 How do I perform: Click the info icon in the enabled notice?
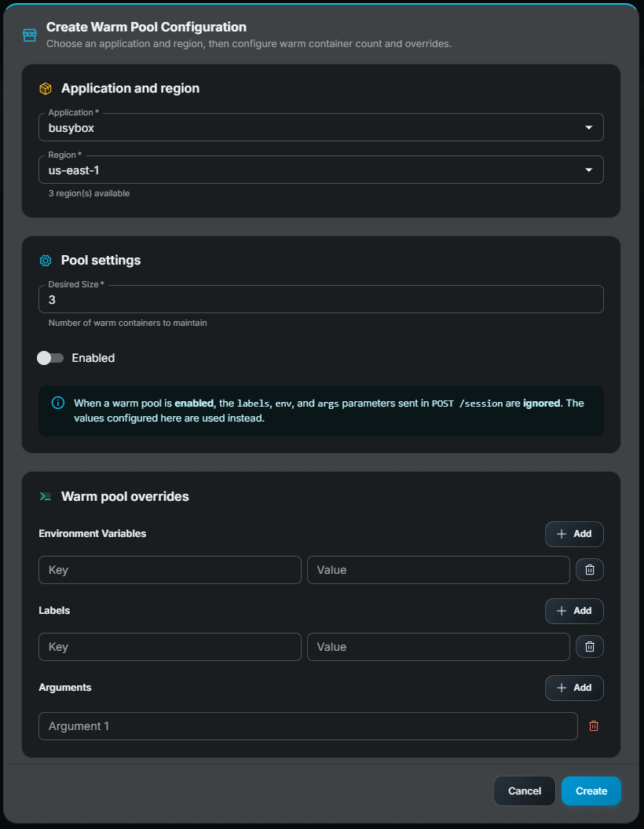[x=57, y=403]
